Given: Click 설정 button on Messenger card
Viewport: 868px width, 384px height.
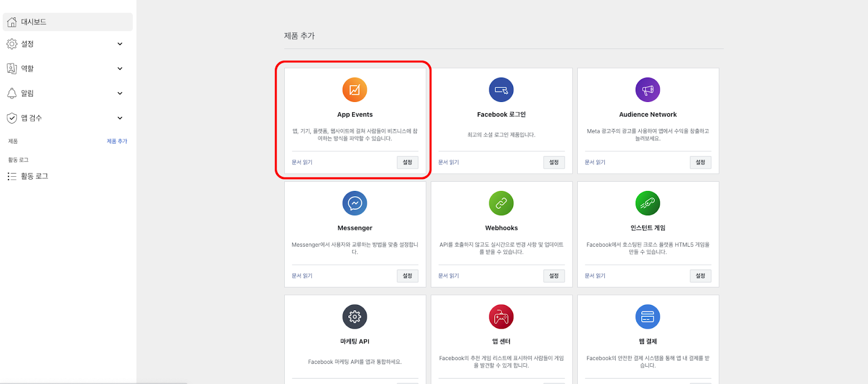Looking at the screenshot, I should [x=407, y=276].
